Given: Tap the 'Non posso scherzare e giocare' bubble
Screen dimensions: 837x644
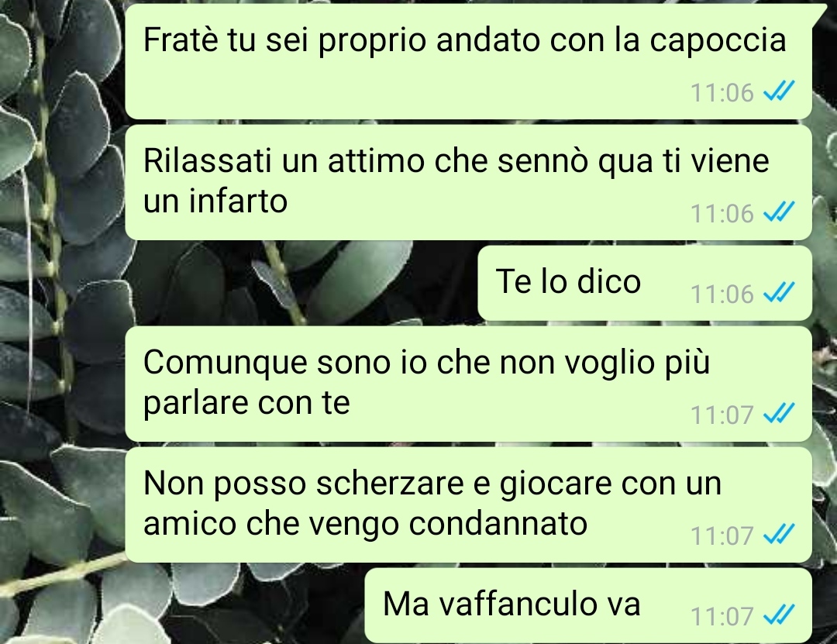Looking at the screenshot, I should click(469, 505).
